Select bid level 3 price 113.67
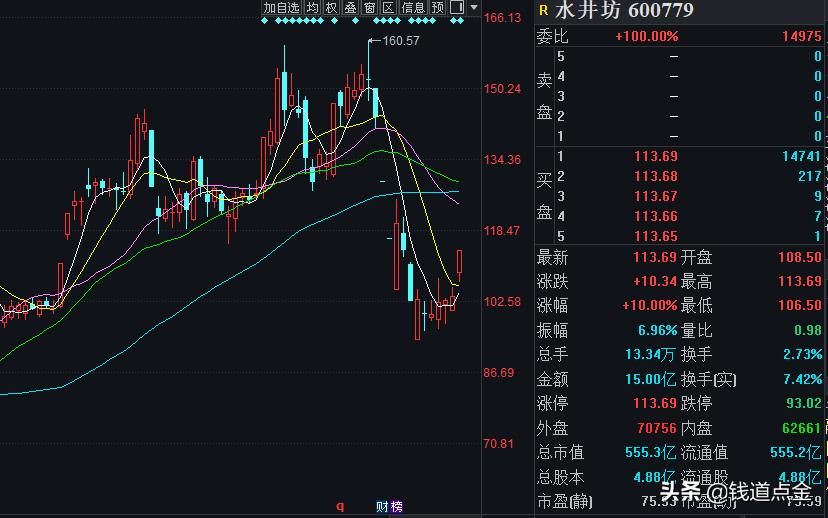Screen dimensions: 828x518 point(655,196)
